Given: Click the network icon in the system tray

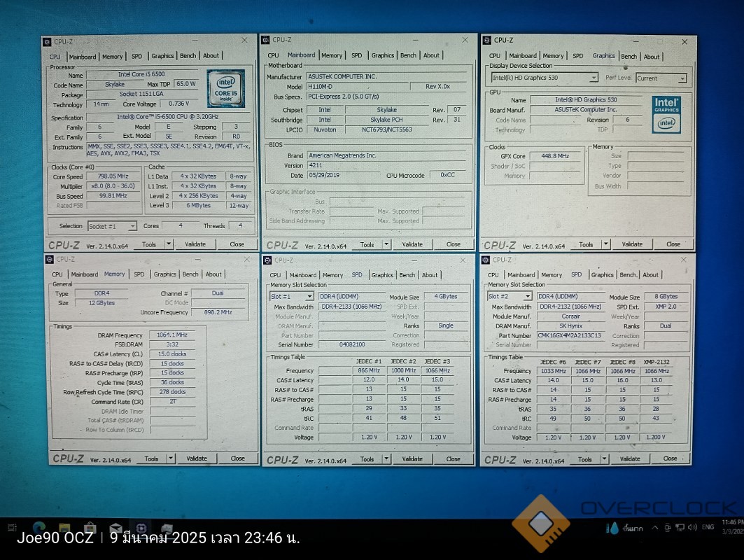Looking at the screenshot, I should 680,527.
